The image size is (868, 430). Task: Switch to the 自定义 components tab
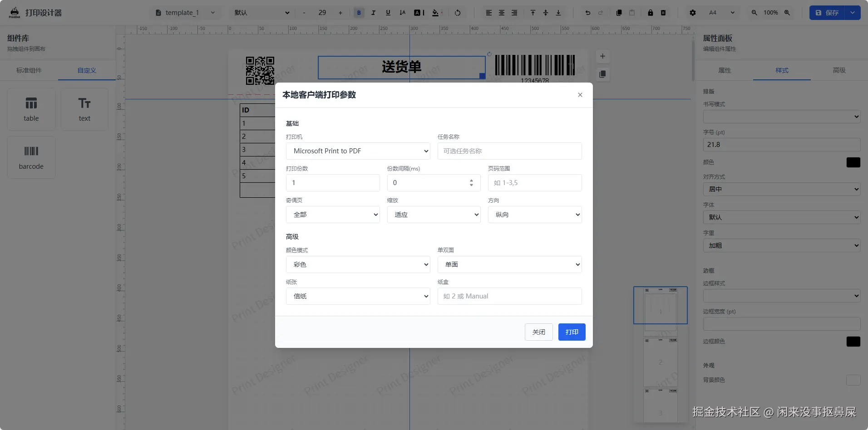pos(87,70)
